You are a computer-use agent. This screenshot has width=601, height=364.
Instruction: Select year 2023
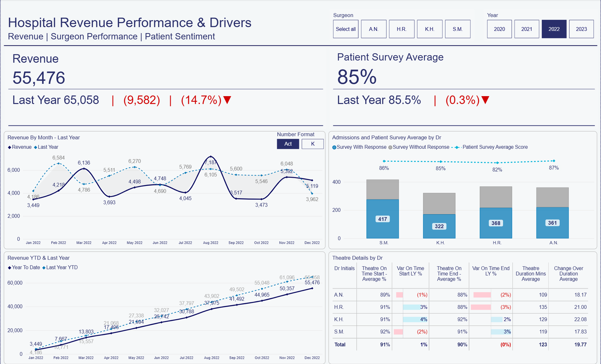coord(581,29)
